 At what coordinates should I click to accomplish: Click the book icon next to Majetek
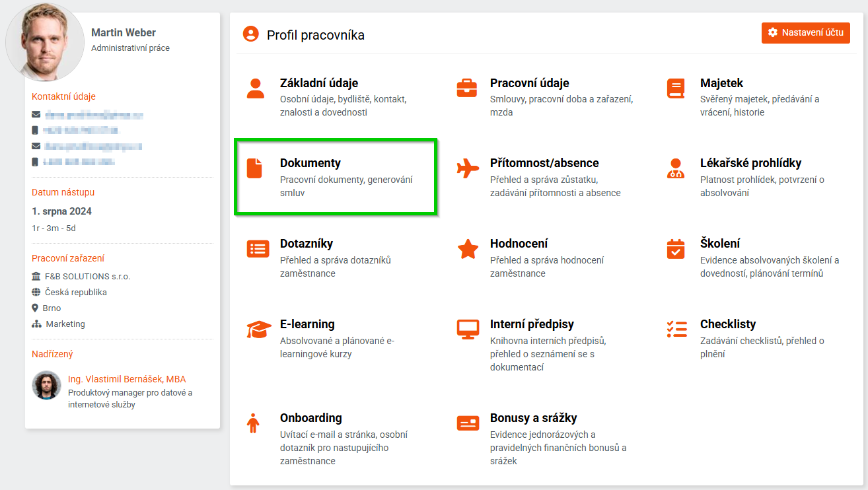click(676, 88)
